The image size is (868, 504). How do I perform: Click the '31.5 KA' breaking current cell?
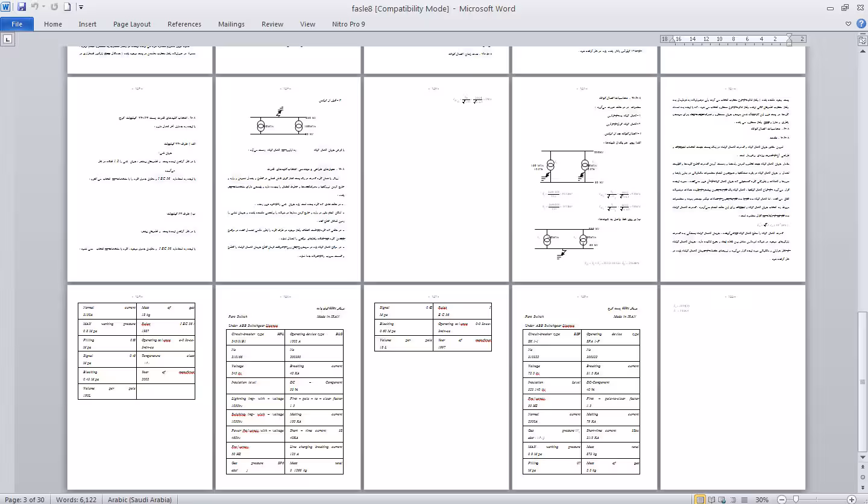(x=612, y=370)
